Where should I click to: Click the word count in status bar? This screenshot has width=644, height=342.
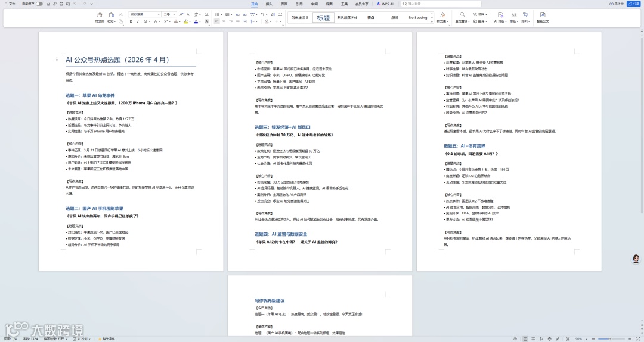pyautogui.click(x=30, y=339)
